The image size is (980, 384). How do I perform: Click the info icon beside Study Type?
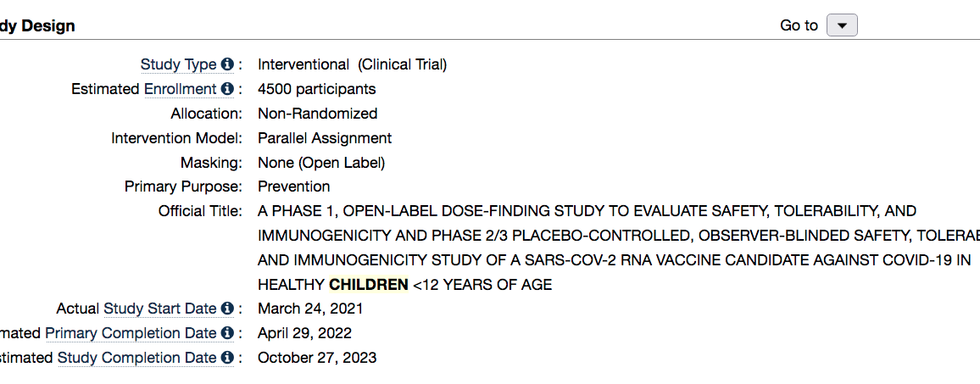tap(227, 64)
